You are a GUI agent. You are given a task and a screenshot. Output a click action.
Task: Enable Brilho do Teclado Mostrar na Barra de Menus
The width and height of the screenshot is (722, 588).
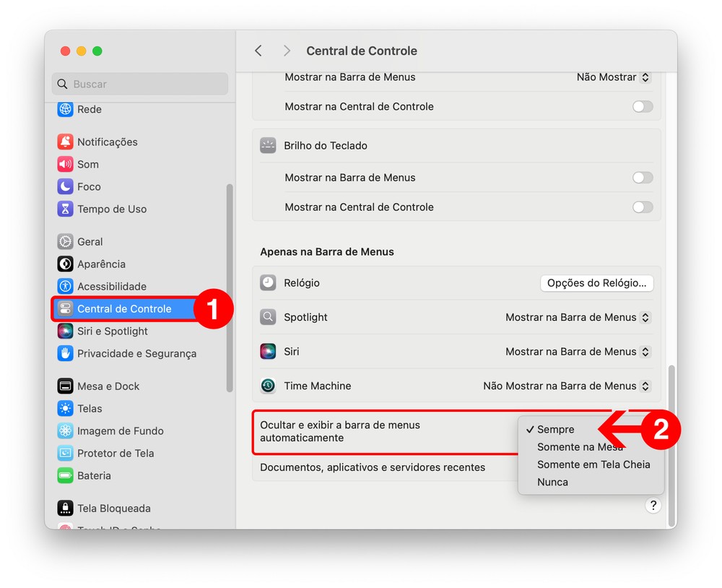(643, 178)
